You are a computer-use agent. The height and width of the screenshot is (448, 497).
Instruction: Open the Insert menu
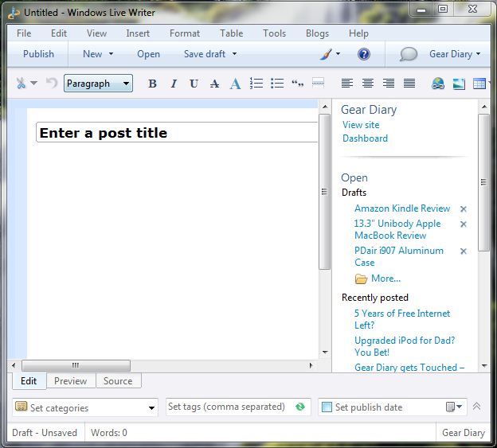tap(138, 33)
